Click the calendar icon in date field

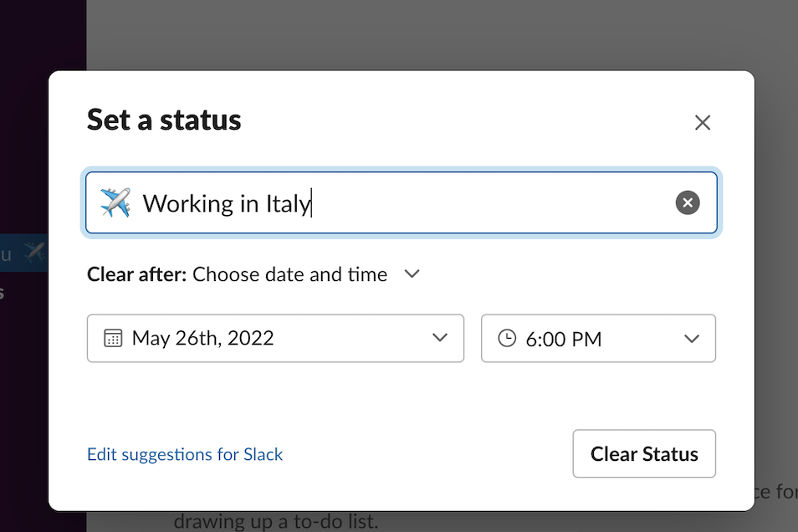point(113,338)
